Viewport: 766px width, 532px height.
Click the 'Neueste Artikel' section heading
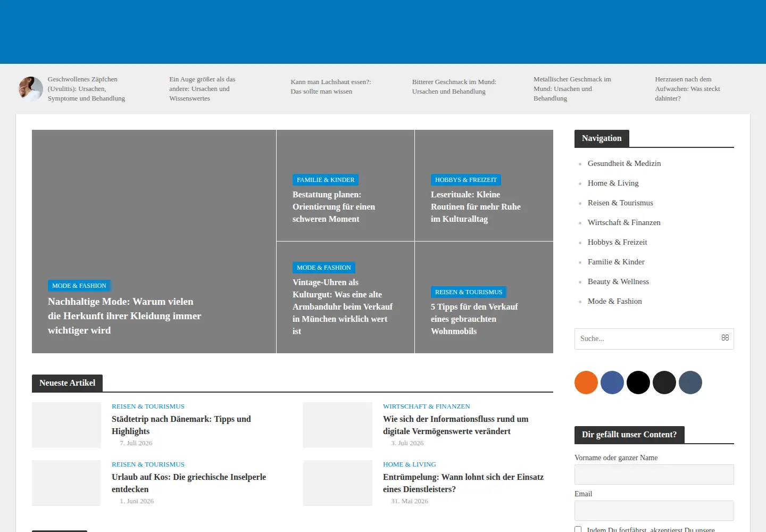tap(68, 383)
